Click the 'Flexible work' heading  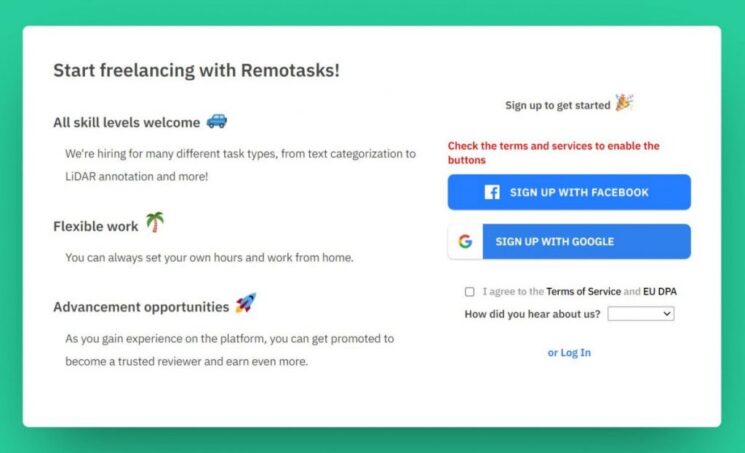pyautogui.click(x=96, y=226)
